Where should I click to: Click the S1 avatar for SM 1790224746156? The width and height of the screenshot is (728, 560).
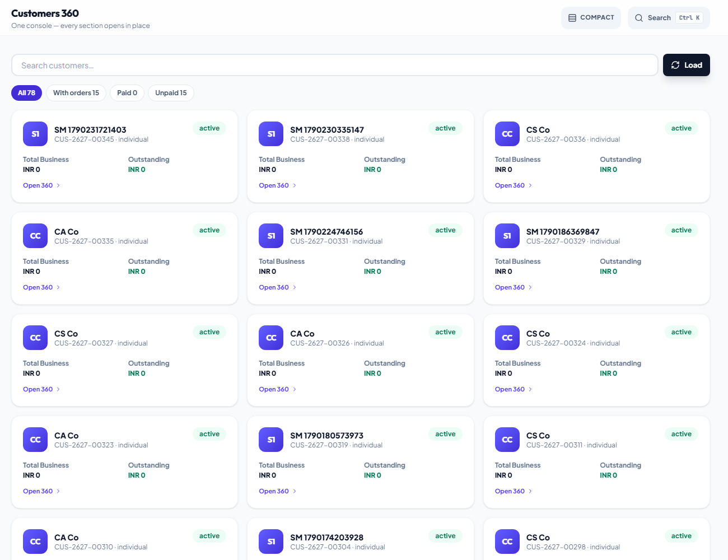pyautogui.click(x=271, y=236)
